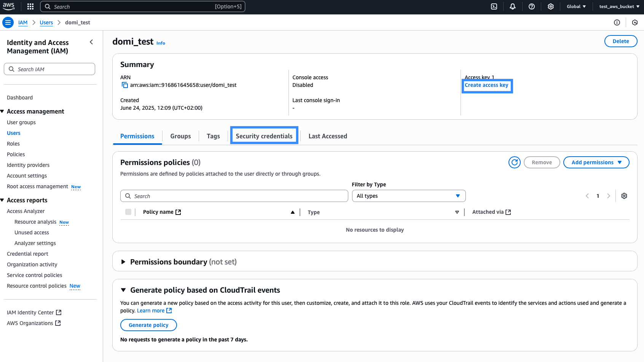
Task: Switch to the Permissions tab
Action: pos(137,136)
